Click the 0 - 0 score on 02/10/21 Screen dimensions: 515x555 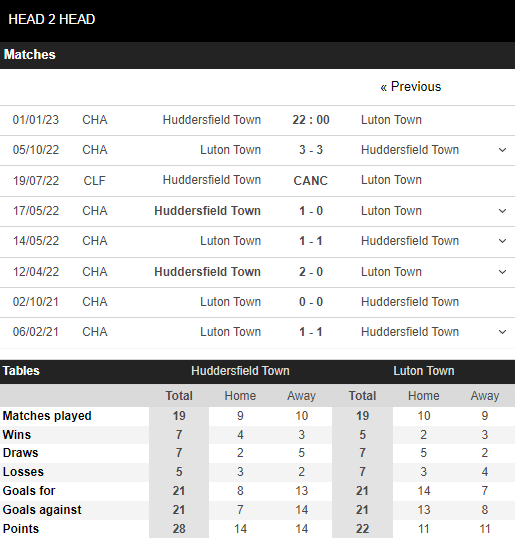[311, 302]
